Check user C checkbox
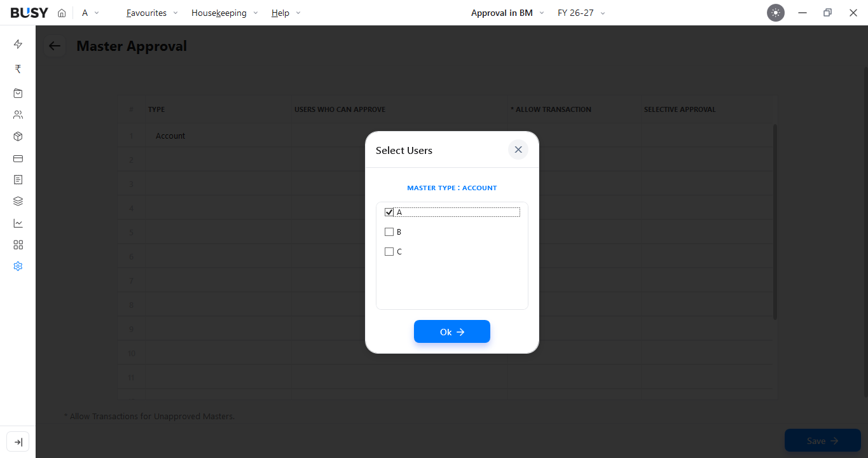Viewport: 868px width, 458px height. [389, 252]
